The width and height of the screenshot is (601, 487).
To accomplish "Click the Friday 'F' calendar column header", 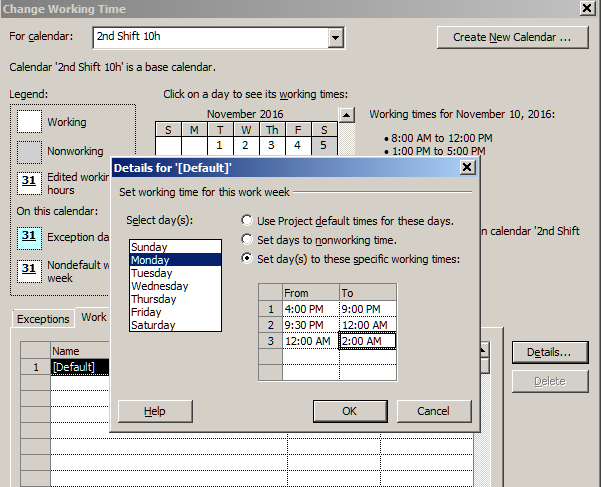I will coord(298,130).
